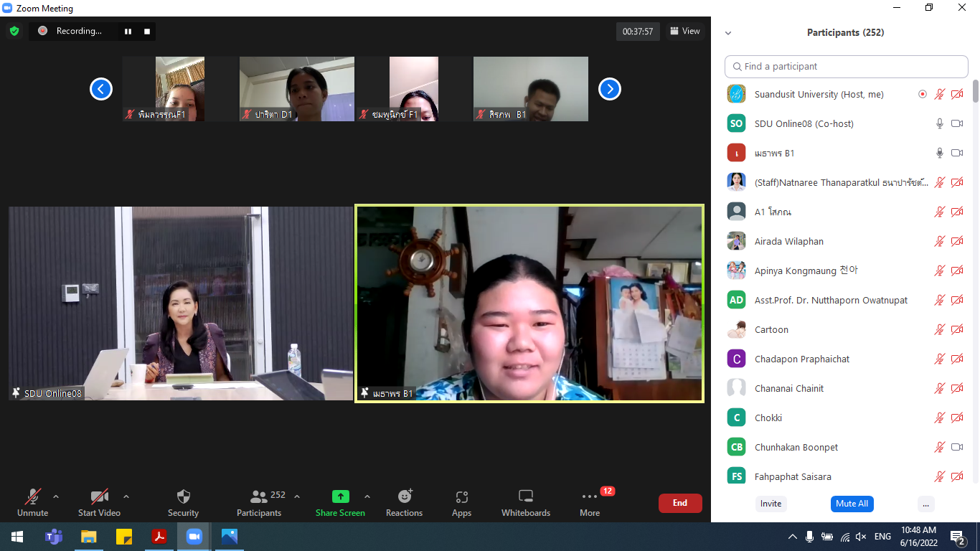
Task: Toggle SDU Online08 co-host microphone
Action: pyautogui.click(x=939, y=123)
